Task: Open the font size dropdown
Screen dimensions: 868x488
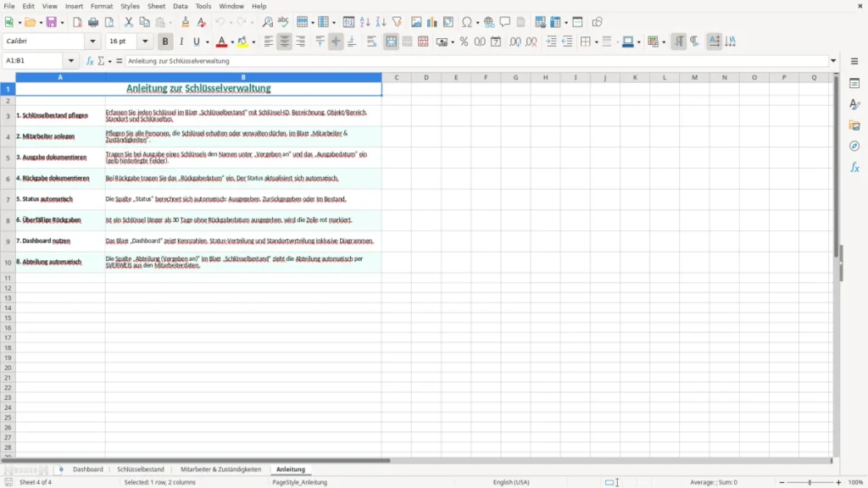Action: coord(145,42)
